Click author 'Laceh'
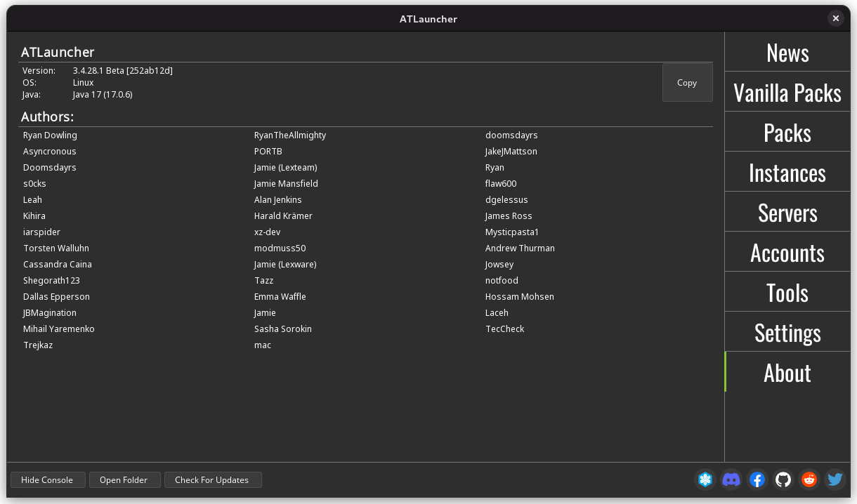The height and width of the screenshot is (504, 857). click(497, 313)
